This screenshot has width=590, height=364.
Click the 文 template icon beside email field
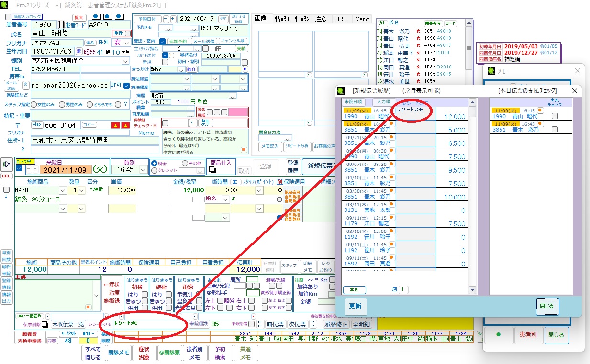tap(25, 85)
